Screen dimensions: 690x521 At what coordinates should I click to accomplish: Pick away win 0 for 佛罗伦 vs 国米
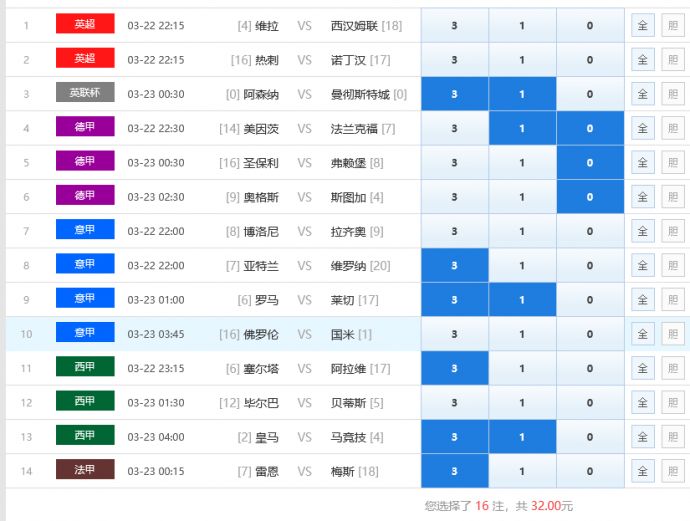click(589, 334)
